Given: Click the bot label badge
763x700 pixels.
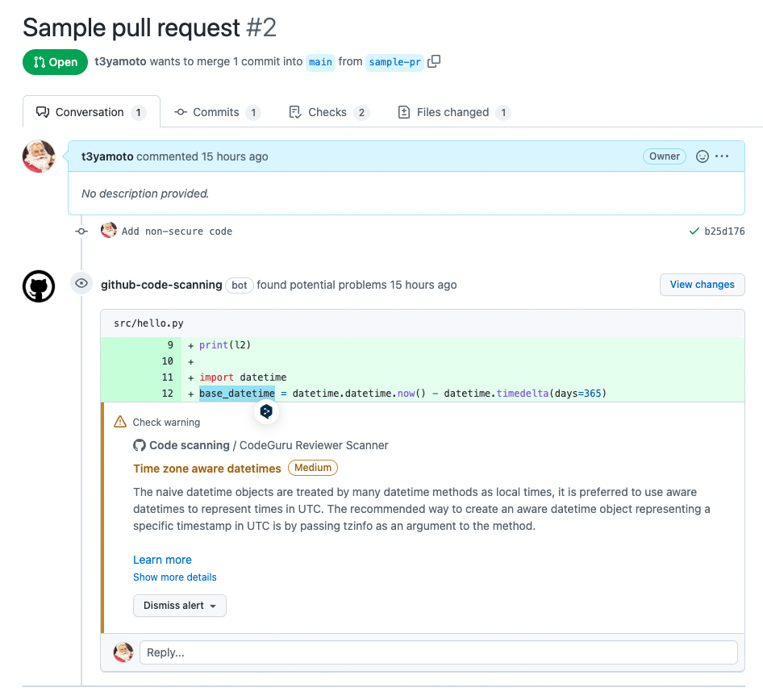Looking at the screenshot, I should tap(239, 285).
